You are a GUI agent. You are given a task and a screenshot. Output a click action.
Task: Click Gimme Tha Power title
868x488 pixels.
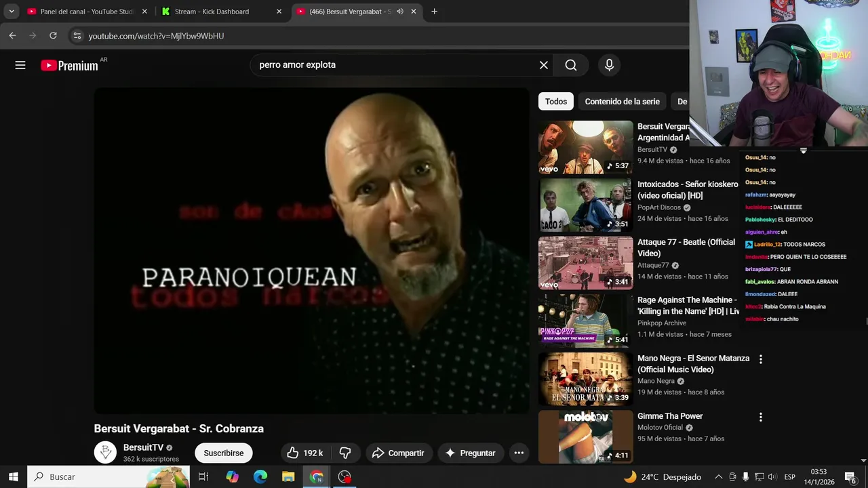click(670, 416)
